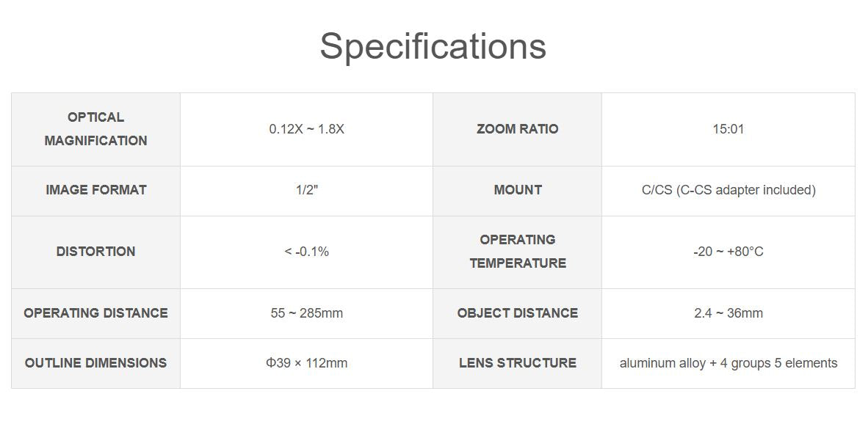The width and height of the screenshot is (868, 424).
Task: Select the Optical Magnification label cell
Action: (x=95, y=129)
